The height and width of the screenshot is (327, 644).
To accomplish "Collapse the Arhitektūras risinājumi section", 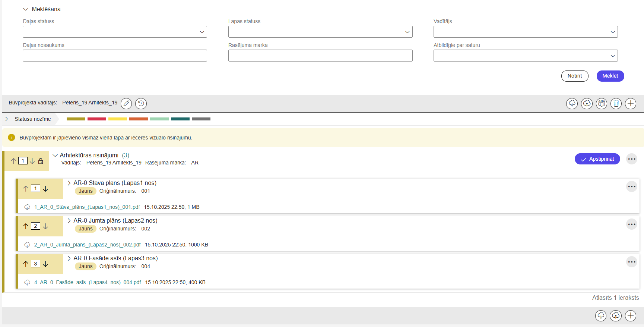I will (x=55, y=155).
